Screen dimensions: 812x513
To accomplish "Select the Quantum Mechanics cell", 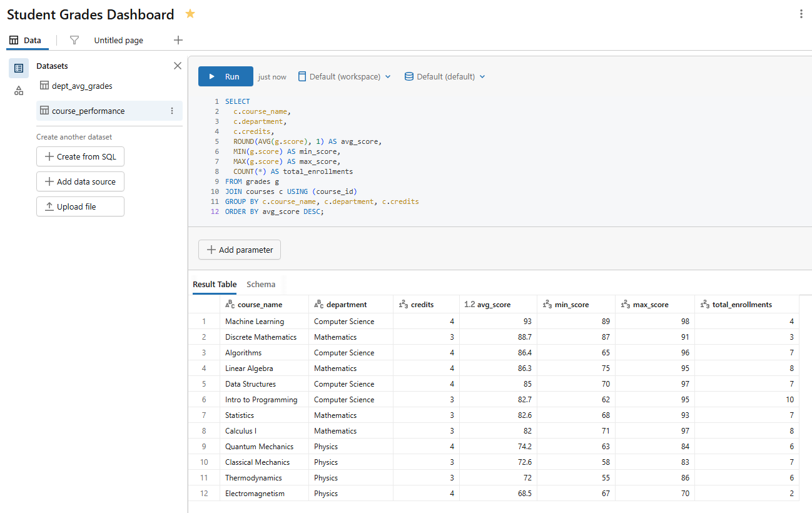I will click(264, 447).
